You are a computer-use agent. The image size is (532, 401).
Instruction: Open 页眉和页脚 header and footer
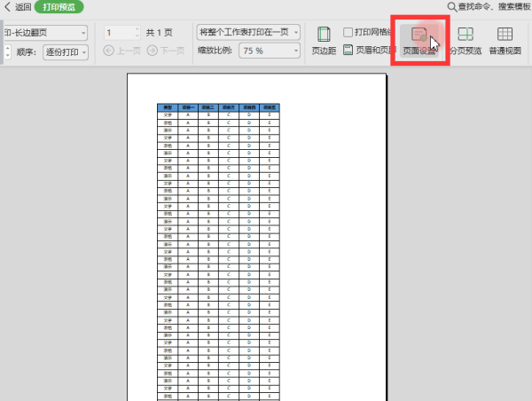[369, 51]
